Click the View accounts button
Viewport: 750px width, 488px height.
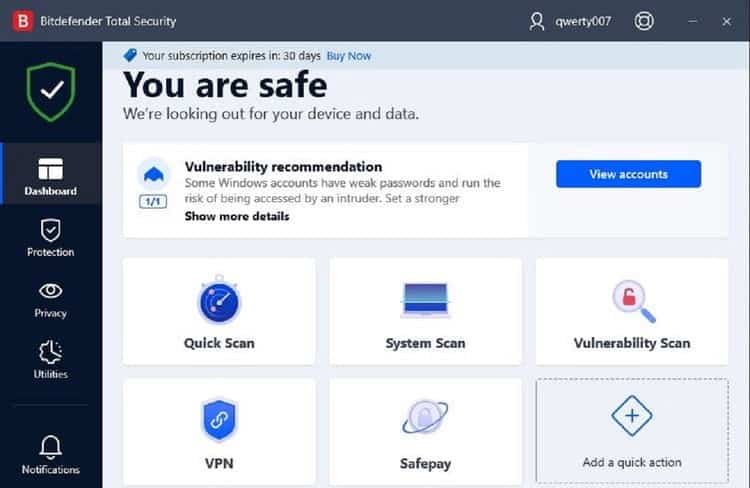point(628,174)
